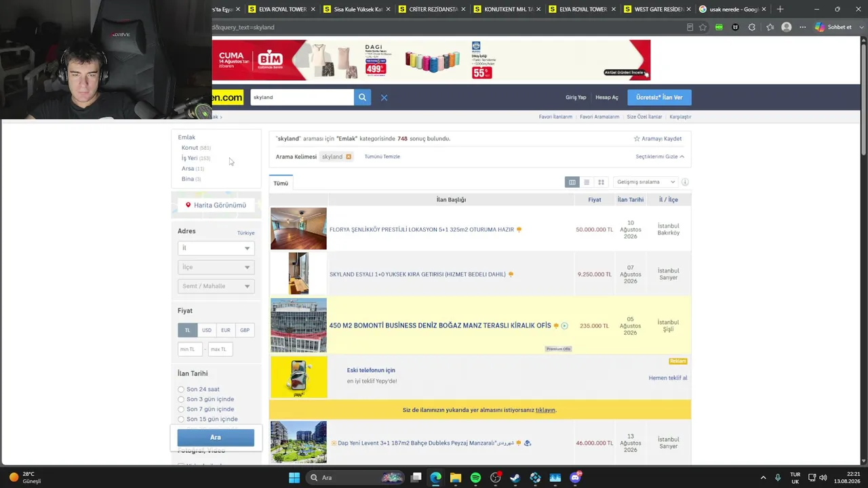Open the browser extensions puzzle icon
868x488 pixels.
(x=751, y=27)
